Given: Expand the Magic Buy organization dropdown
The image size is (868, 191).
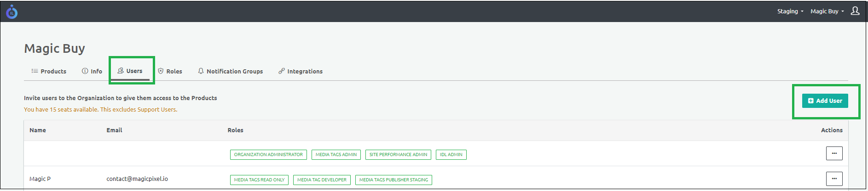Looking at the screenshot, I should coord(827,11).
